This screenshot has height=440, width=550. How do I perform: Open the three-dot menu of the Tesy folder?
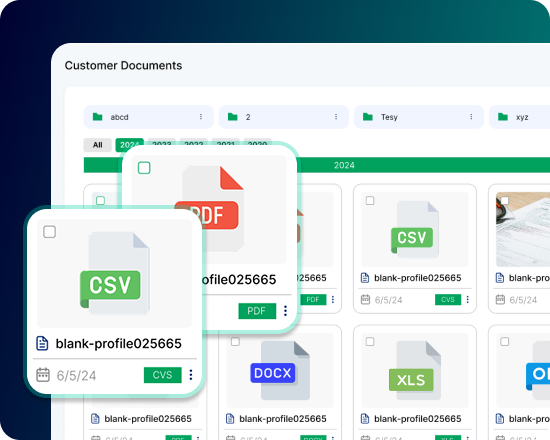[471, 116]
